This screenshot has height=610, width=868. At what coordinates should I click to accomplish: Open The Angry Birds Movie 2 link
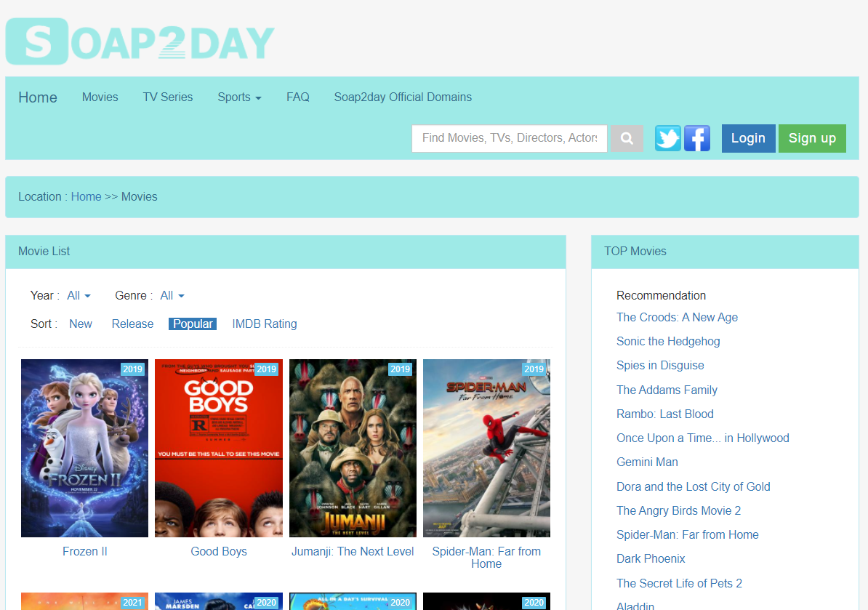(x=679, y=510)
